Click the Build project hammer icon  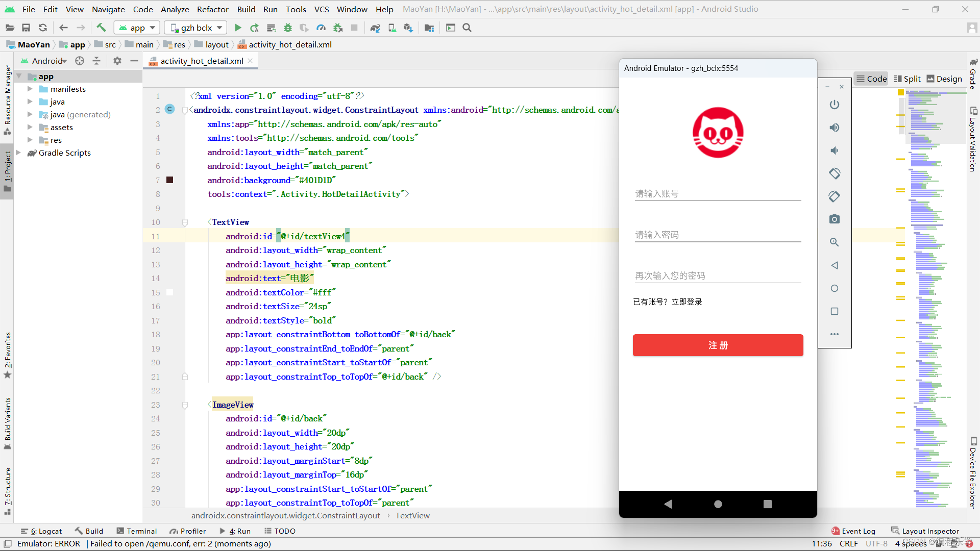[x=101, y=28]
